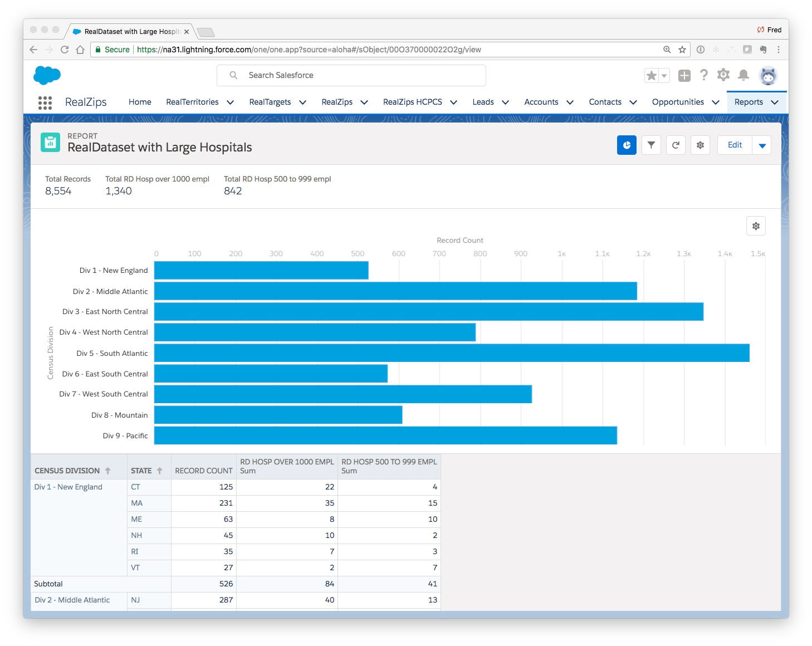Click the Edit report button

(735, 145)
